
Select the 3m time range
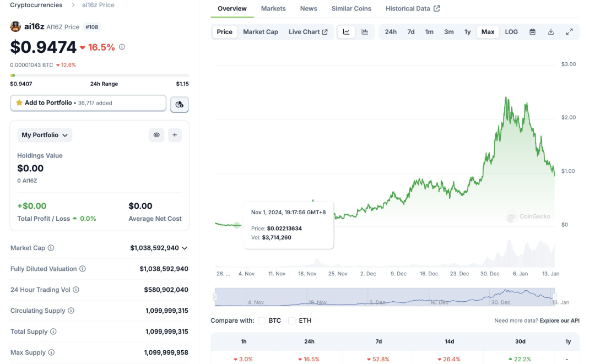(x=449, y=32)
